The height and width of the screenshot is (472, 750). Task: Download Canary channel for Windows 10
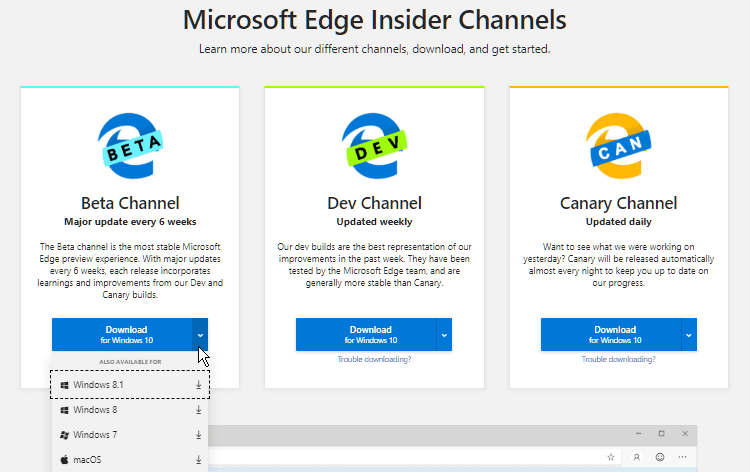(x=611, y=335)
